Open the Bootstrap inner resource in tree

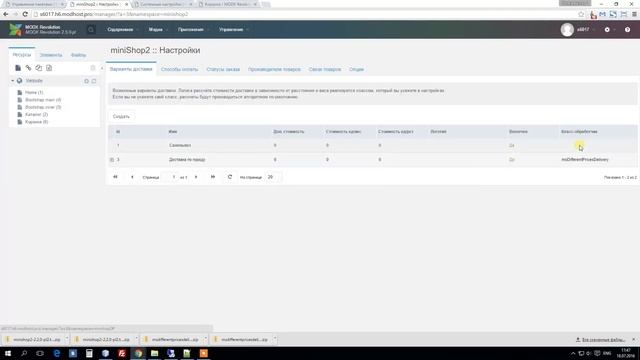[x=43, y=107]
